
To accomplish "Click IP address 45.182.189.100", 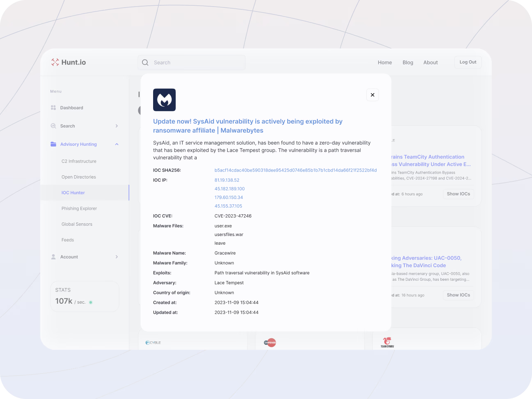I will (x=229, y=189).
